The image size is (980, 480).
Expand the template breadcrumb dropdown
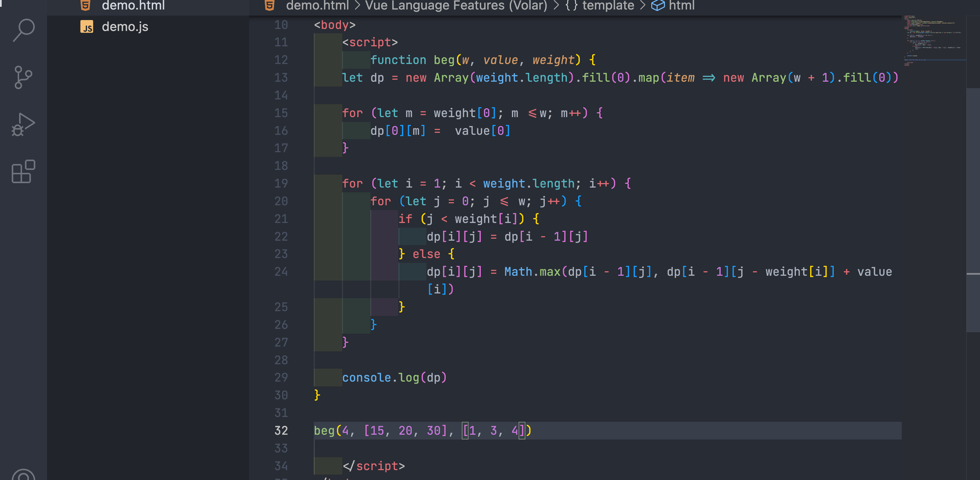click(x=608, y=5)
